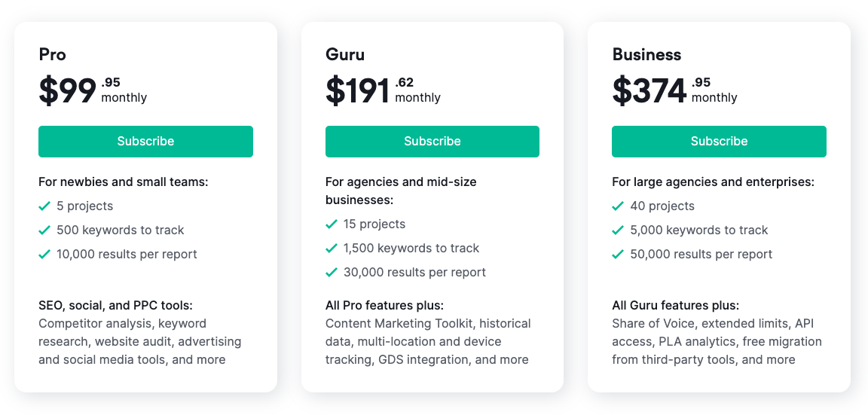
Task: Click the $99.95 monthly price
Action: [x=93, y=90]
